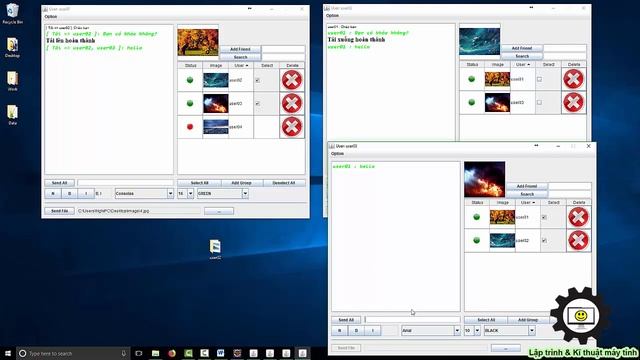
Task: Delete friend user02 in user03 window
Action: coord(578,240)
